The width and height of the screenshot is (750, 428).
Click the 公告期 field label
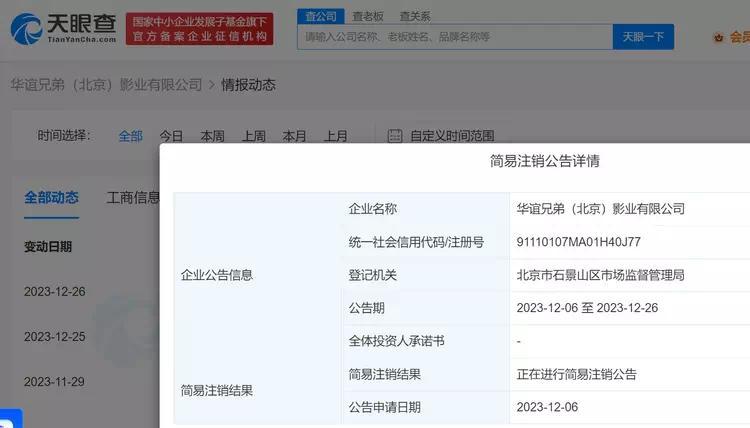366,308
